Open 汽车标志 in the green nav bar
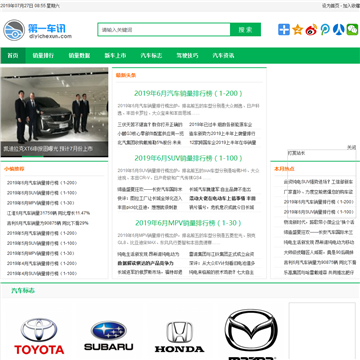The height and width of the screenshot is (360, 360). click(x=151, y=56)
